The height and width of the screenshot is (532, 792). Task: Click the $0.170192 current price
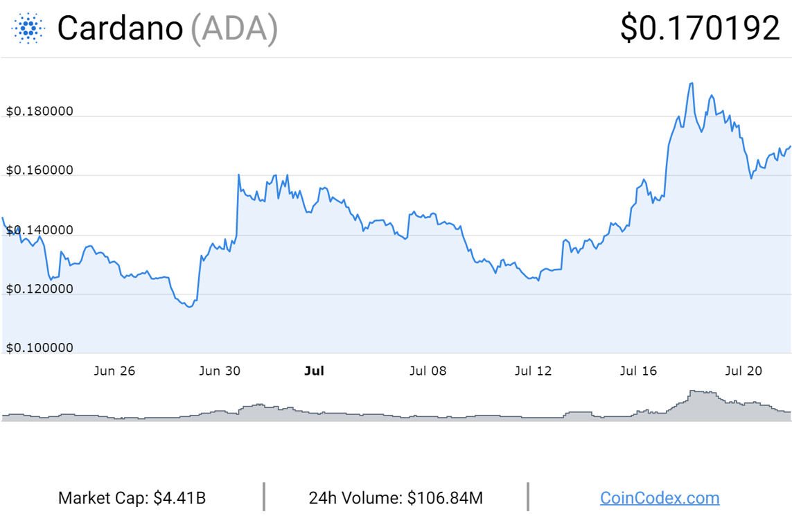(700, 28)
